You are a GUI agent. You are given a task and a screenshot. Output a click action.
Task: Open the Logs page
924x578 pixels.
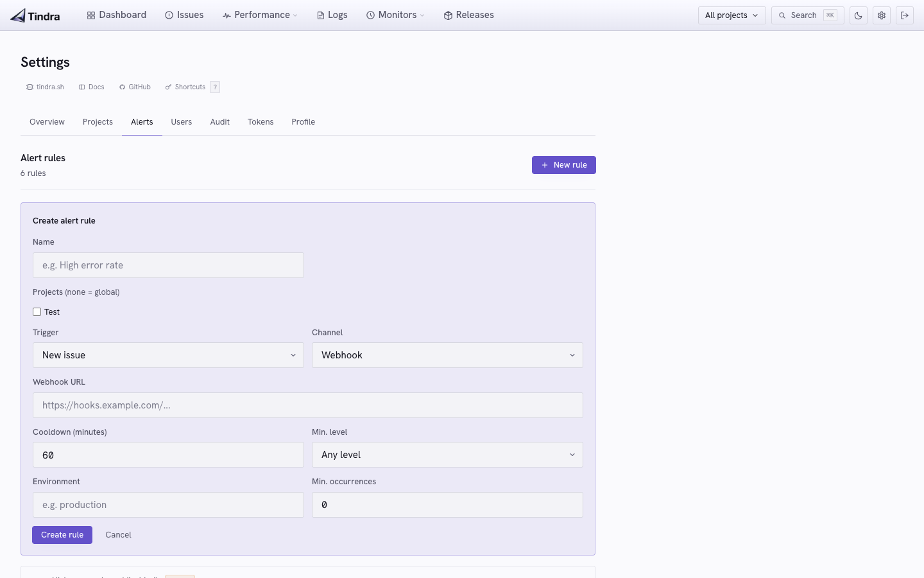332,15
